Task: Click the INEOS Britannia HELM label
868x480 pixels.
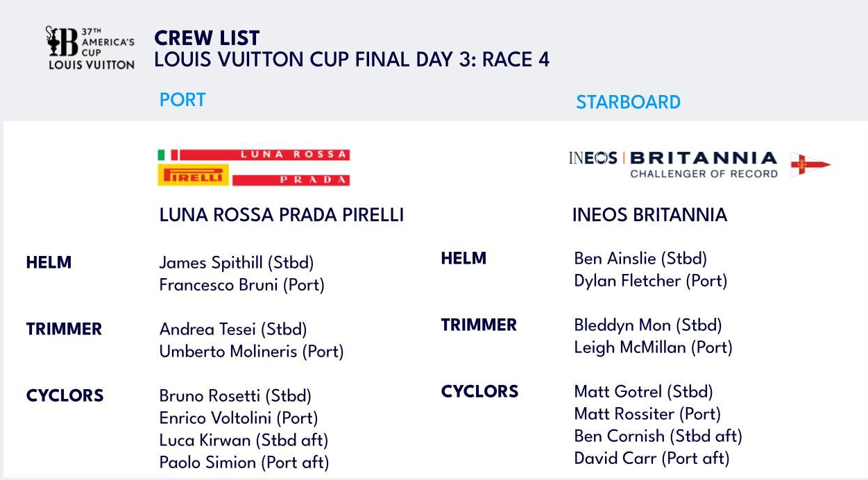Action: [x=463, y=259]
